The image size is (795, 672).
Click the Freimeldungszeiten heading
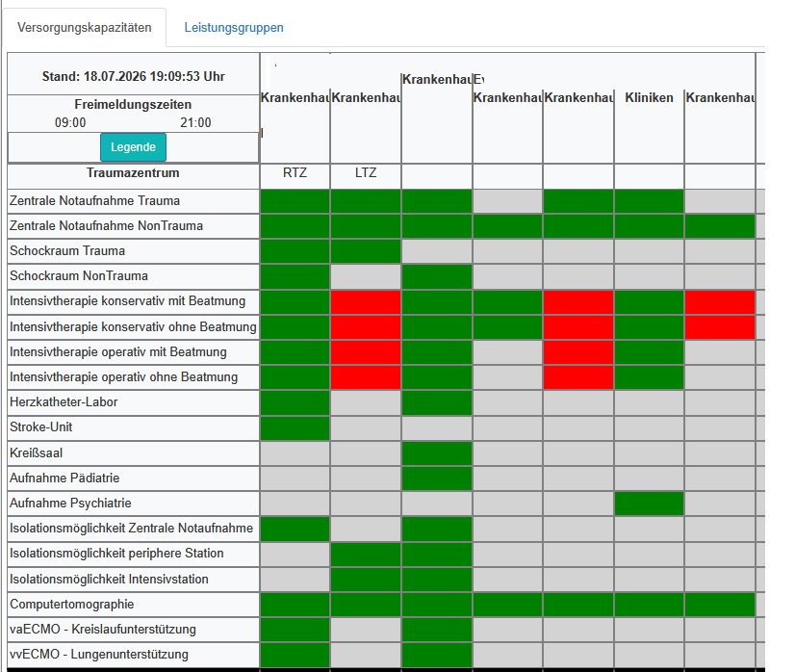134,105
